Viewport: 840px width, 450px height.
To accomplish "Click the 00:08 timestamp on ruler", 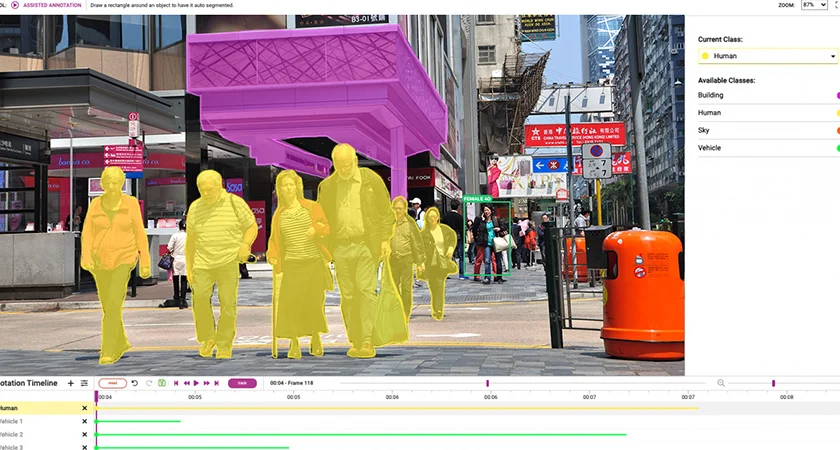I will [786, 397].
